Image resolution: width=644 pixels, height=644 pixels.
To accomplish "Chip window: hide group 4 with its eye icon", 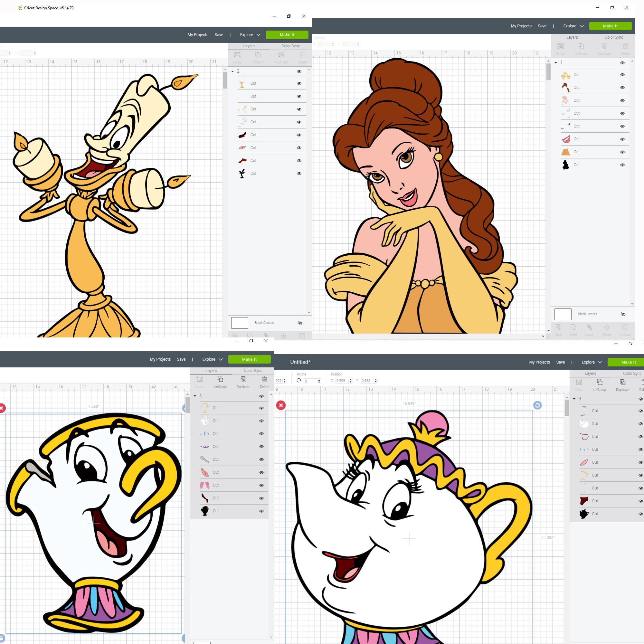I will click(261, 396).
